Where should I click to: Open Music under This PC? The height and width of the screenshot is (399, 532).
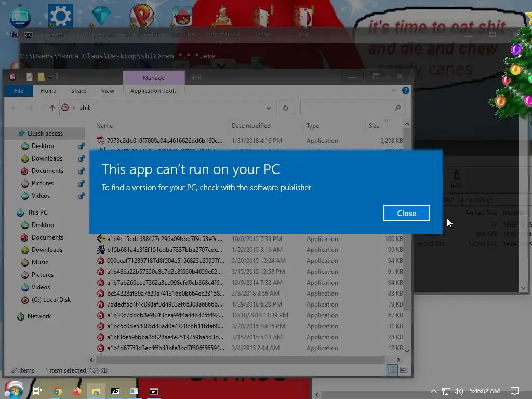pos(39,262)
